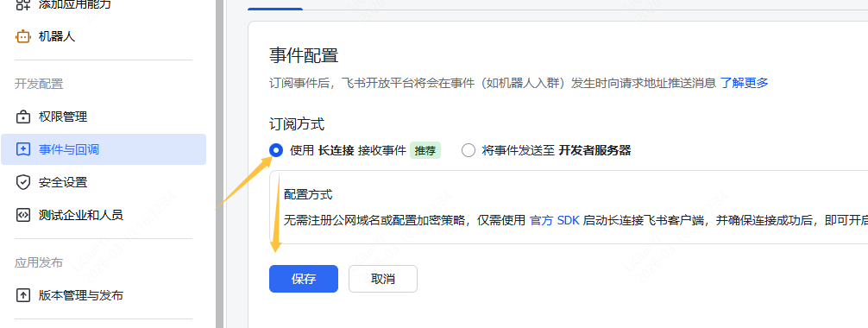Click the 安全设置 shield icon
The height and width of the screenshot is (328, 868).
tap(22, 182)
